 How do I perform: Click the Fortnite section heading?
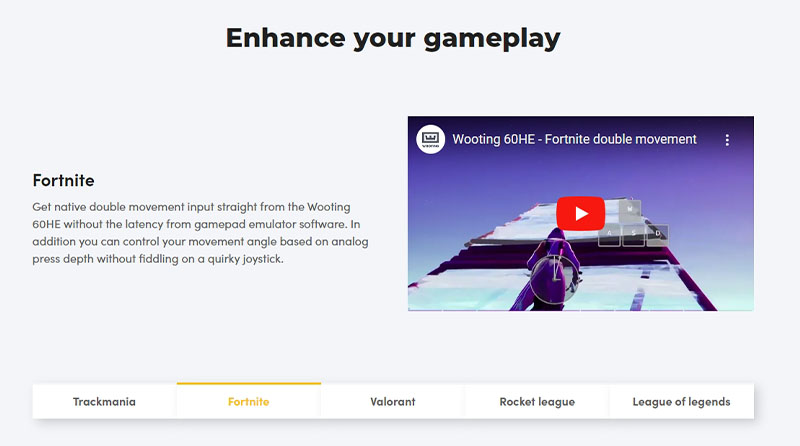pos(63,180)
